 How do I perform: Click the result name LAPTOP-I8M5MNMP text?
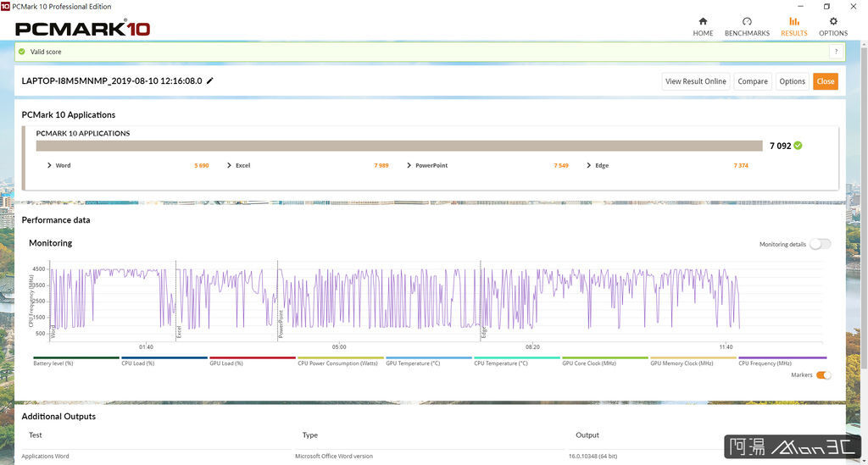[x=112, y=80]
